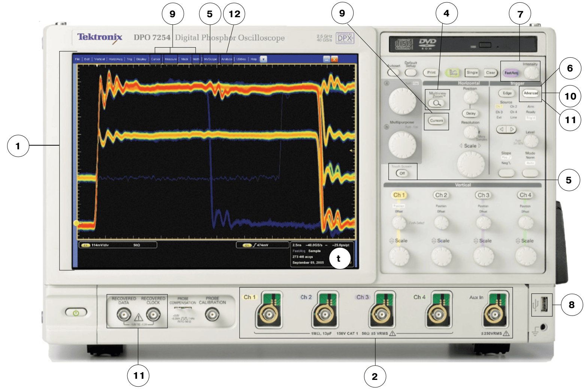
Task: Click the trigger source left arrow
Action: point(501,130)
